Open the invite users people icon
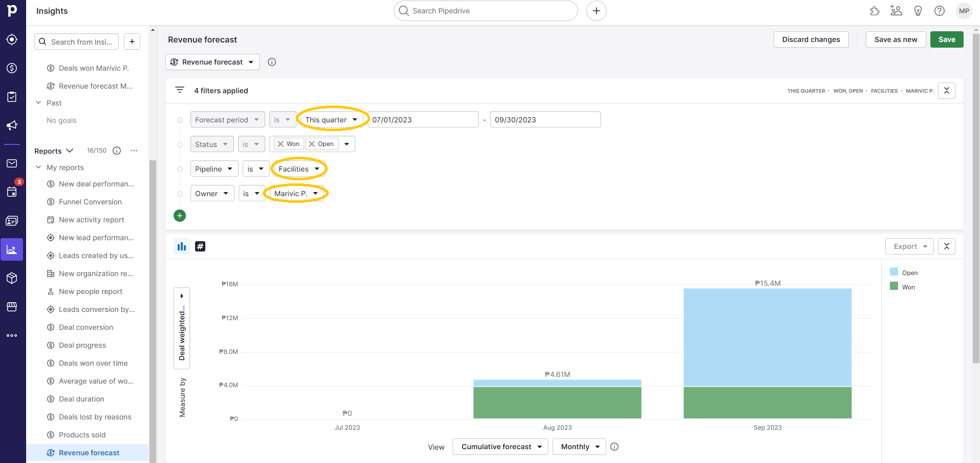 point(896,11)
